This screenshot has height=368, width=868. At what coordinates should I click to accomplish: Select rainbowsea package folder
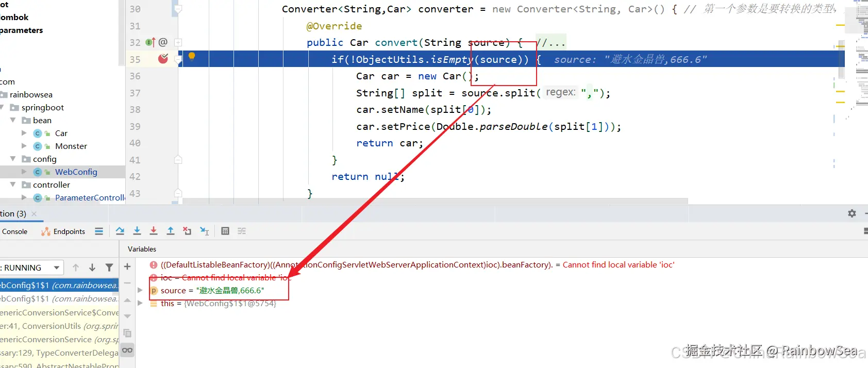pyautogui.click(x=31, y=94)
